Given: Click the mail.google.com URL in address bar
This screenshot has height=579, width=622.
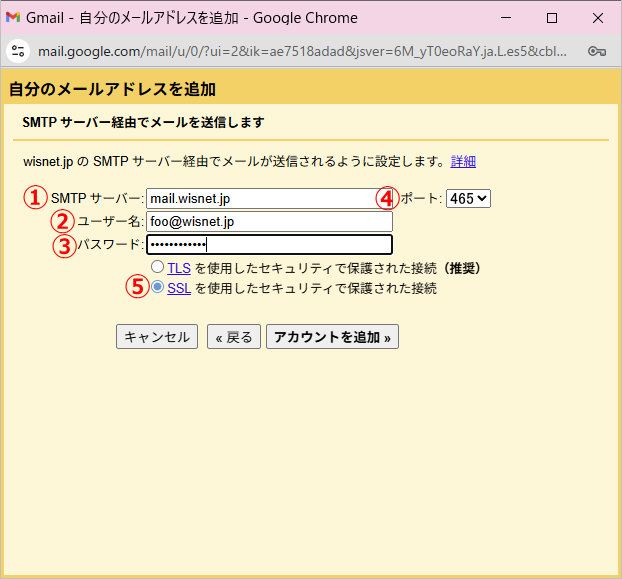Looking at the screenshot, I should coord(302,51).
